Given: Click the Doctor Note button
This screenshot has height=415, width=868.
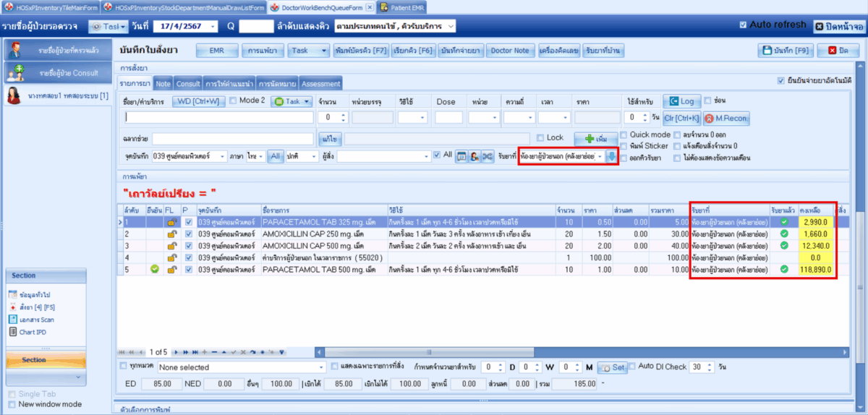Looking at the screenshot, I should pyautogui.click(x=509, y=51).
